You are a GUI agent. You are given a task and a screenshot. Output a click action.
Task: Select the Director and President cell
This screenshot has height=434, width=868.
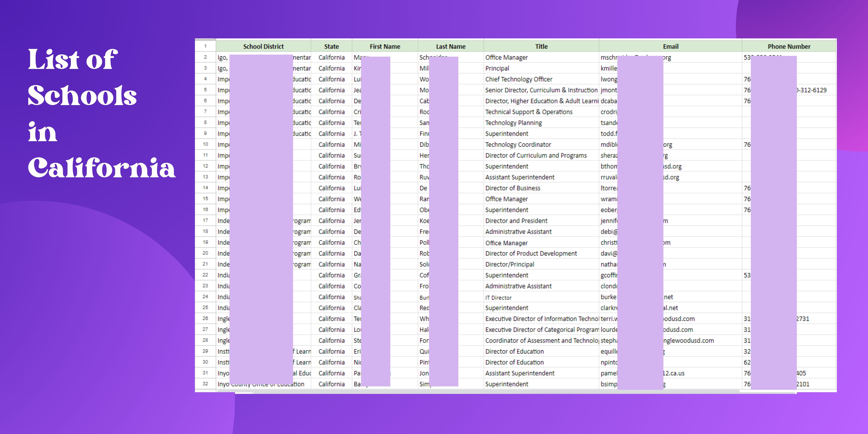point(516,221)
